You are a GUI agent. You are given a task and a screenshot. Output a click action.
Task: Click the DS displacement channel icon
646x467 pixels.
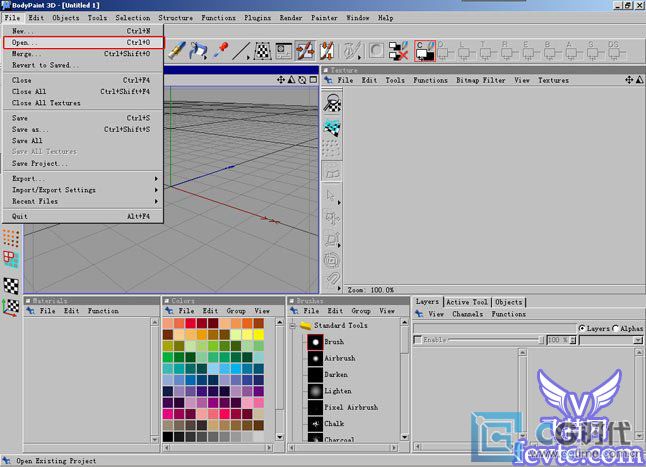tap(614, 51)
